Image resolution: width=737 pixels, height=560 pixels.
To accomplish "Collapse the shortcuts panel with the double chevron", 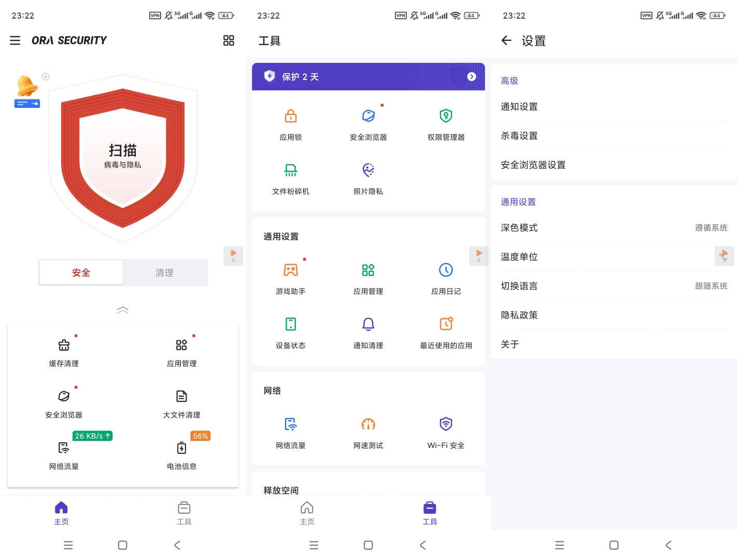I will click(123, 310).
